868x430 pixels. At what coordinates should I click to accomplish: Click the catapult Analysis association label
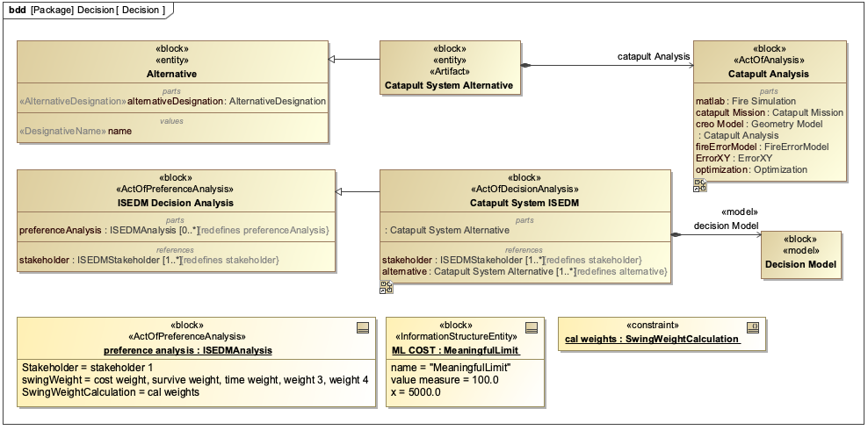654,57
